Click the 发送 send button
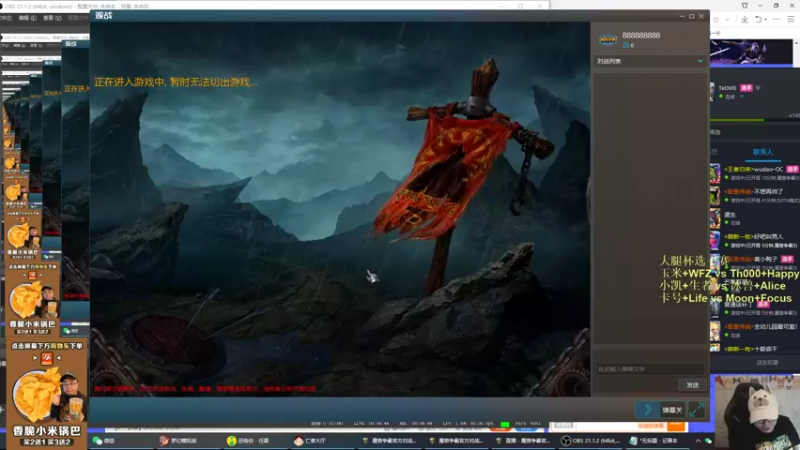This screenshot has width=800, height=450. point(692,385)
